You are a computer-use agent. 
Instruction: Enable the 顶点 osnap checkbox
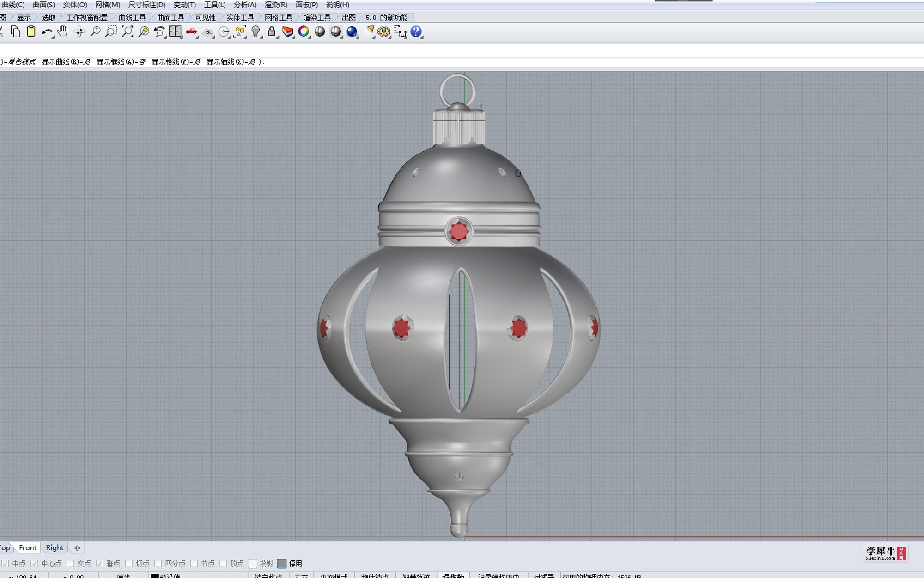coord(224,563)
